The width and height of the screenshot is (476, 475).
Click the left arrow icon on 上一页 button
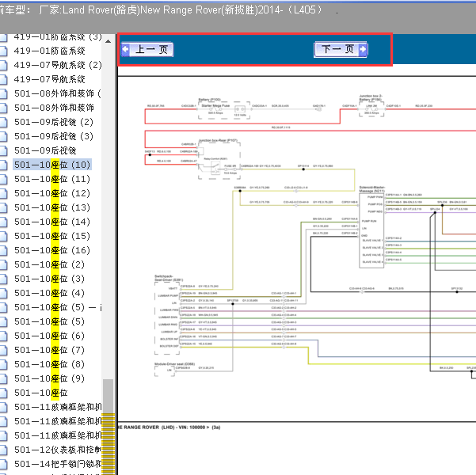click(x=126, y=49)
